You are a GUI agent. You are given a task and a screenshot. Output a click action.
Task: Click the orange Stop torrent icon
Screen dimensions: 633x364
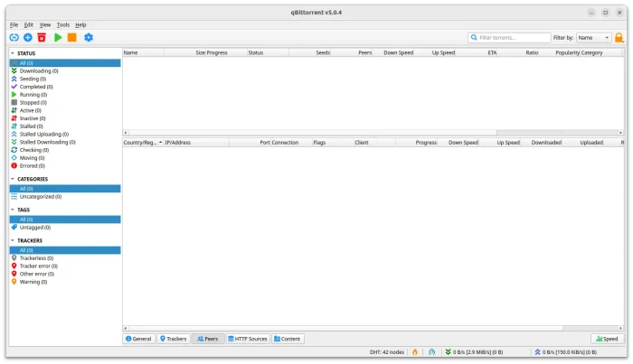click(x=72, y=37)
